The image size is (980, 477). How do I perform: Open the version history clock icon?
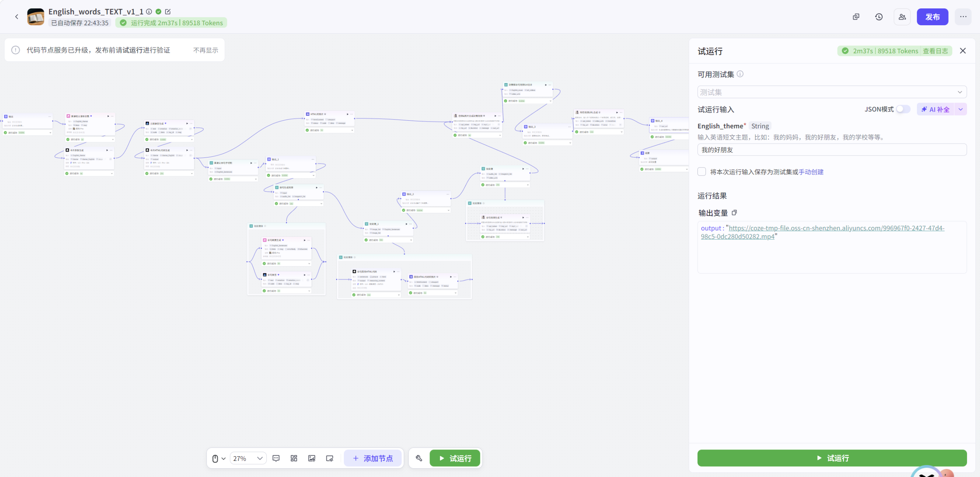click(x=879, y=17)
